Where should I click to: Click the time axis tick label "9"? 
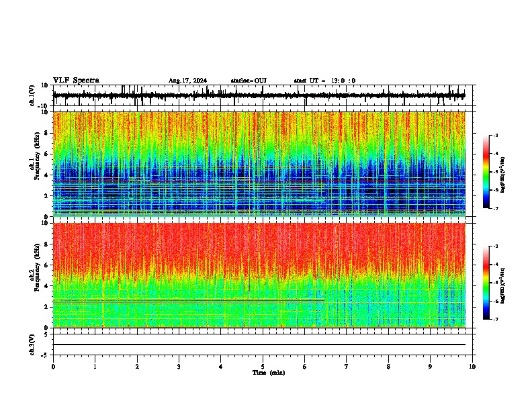pos(430,367)
